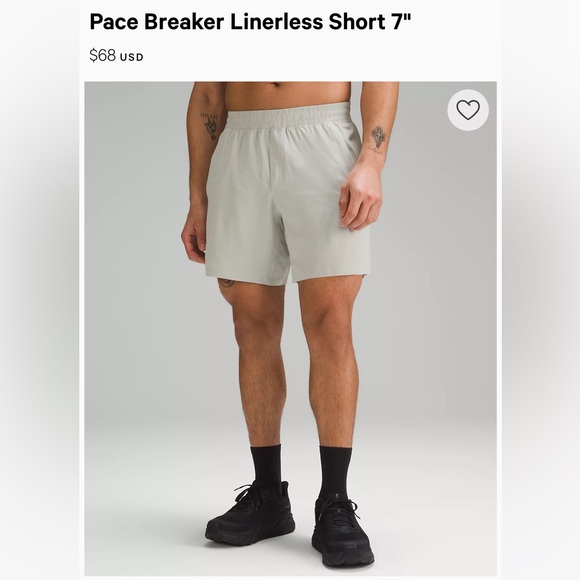Image resolution: width=580 pixels, height=580 pixels.
Task: Click the model's left black sneaker
Action: (250, 512)
